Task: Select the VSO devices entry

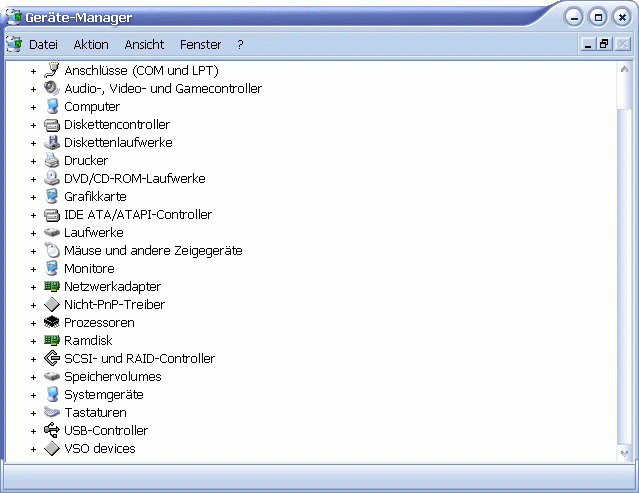Action: [99, 449]
